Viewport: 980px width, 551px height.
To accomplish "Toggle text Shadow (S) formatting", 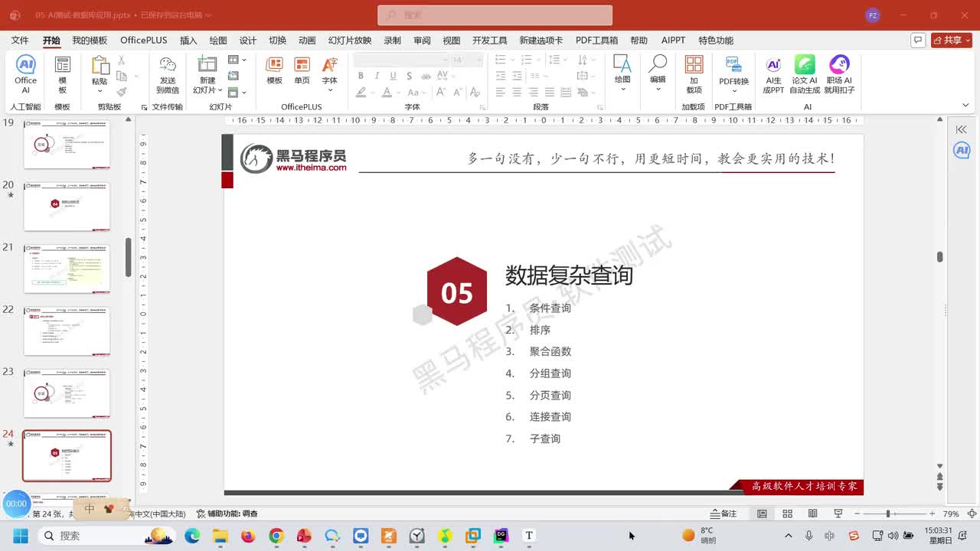I will pos(409,76).
